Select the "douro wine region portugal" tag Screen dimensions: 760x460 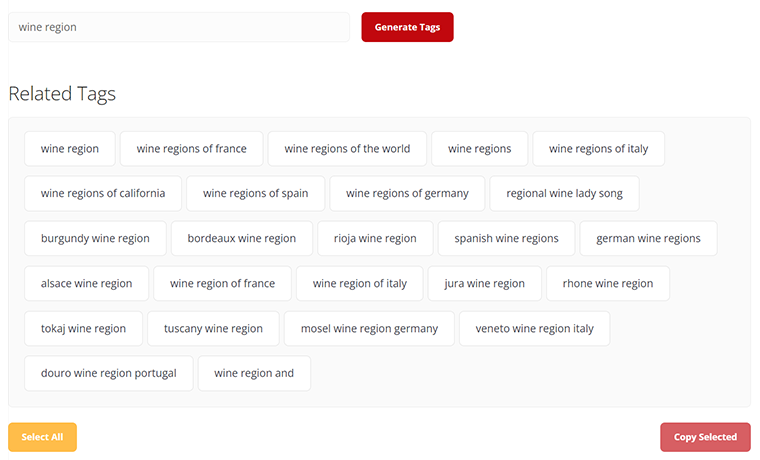[109, 373]
